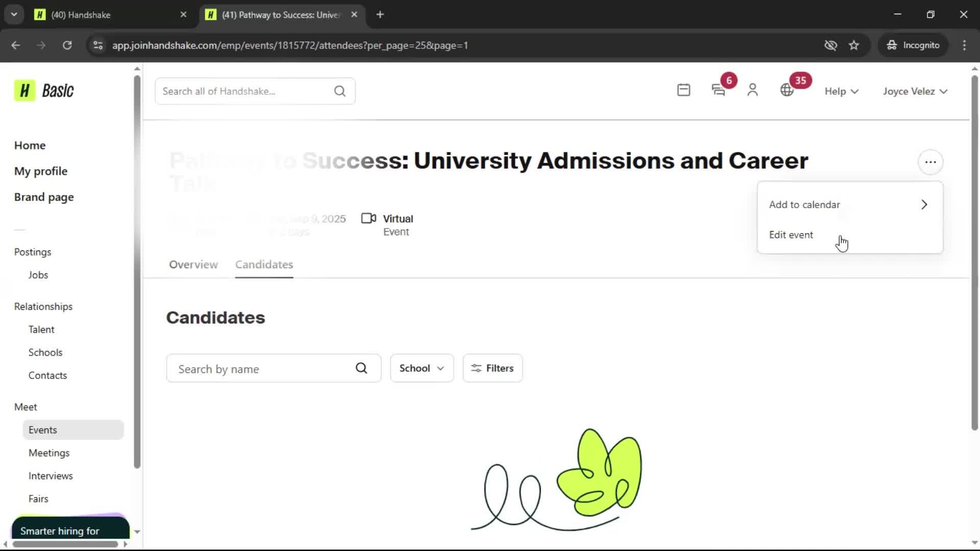Reload the page with the refresh icon
Viewport: 980px width, 551px height.
pos(67,45)
